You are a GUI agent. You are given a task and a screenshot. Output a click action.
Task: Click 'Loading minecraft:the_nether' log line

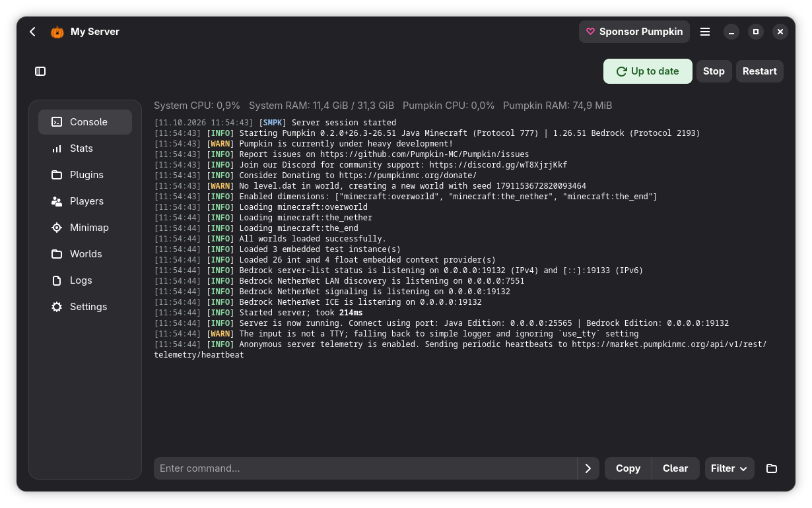263,218
